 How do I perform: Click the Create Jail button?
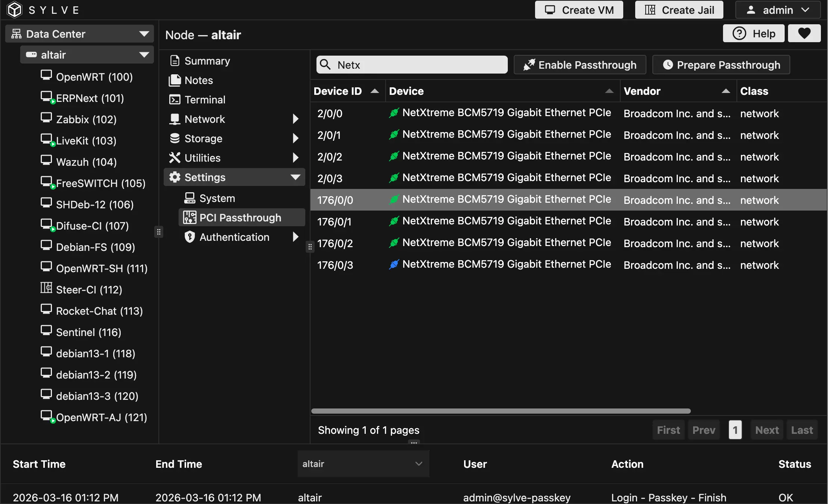tap(679, 10)
